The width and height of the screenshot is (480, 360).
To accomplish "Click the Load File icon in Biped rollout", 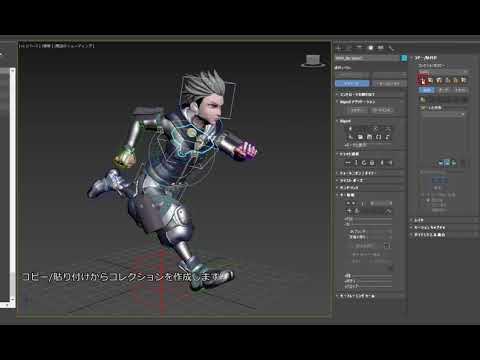I will click(360, 137).
